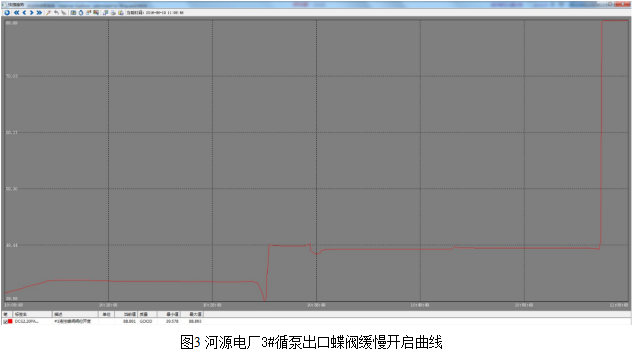Jump forward with the double-right arrow icon

point(39,13)
